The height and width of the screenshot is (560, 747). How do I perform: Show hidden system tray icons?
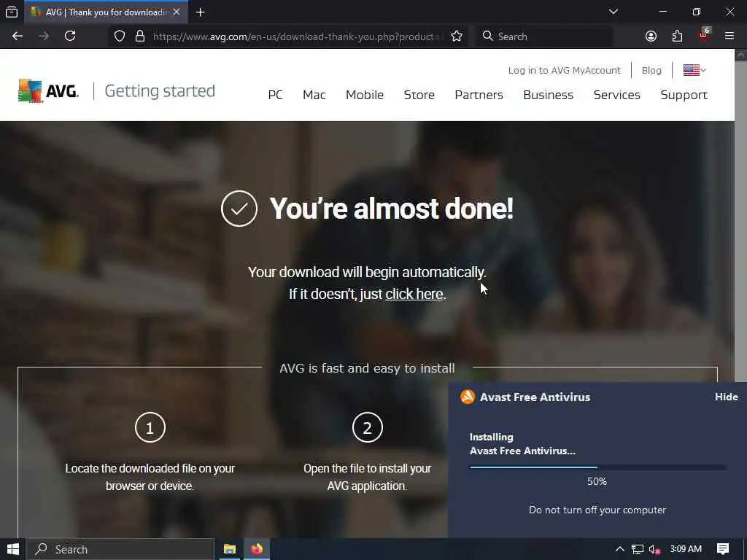pyautogui.click(x=620, y=549)
